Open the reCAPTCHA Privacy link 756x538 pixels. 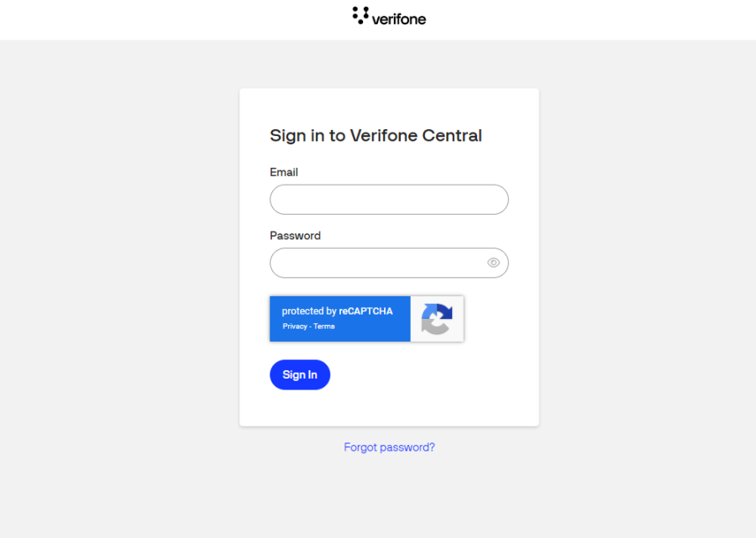point(295,326)
